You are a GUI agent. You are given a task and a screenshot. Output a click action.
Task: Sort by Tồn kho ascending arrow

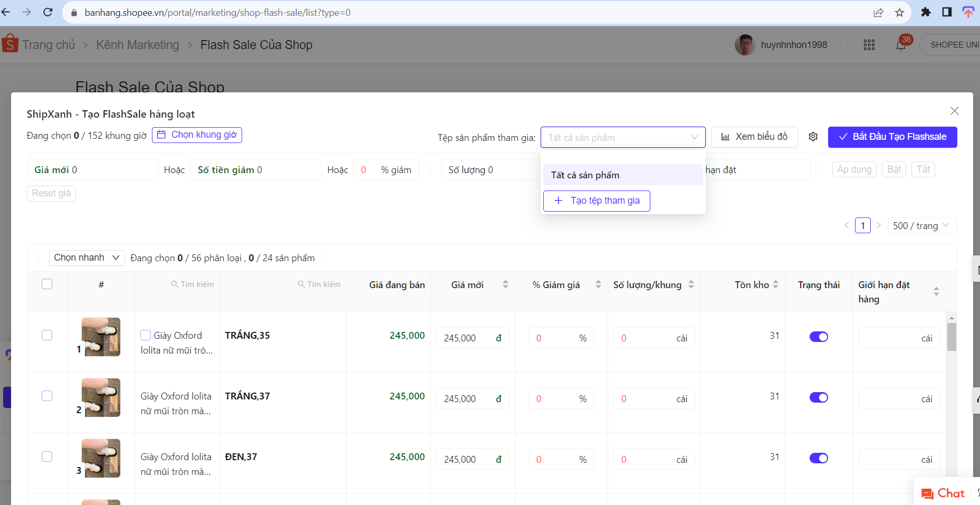click(x=775, y=281)
